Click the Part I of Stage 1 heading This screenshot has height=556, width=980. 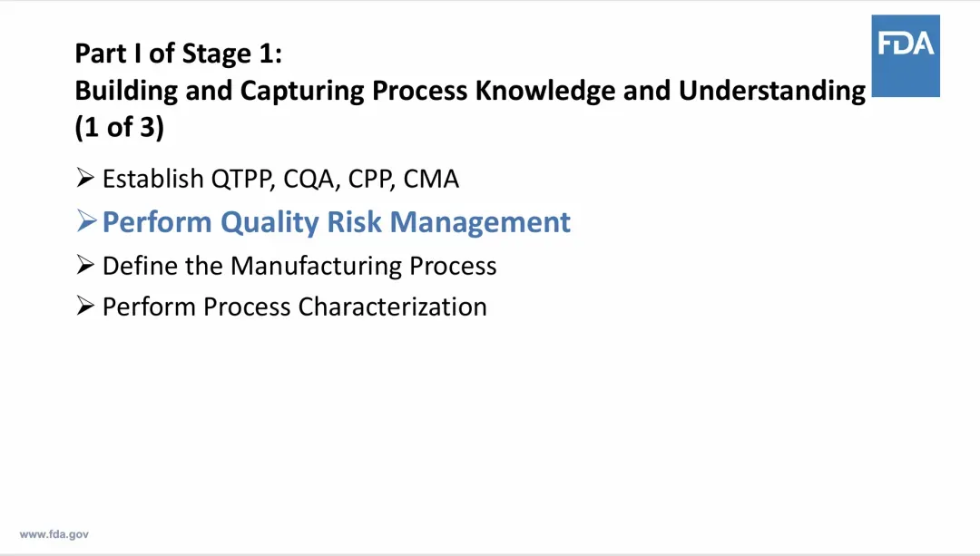178,54
